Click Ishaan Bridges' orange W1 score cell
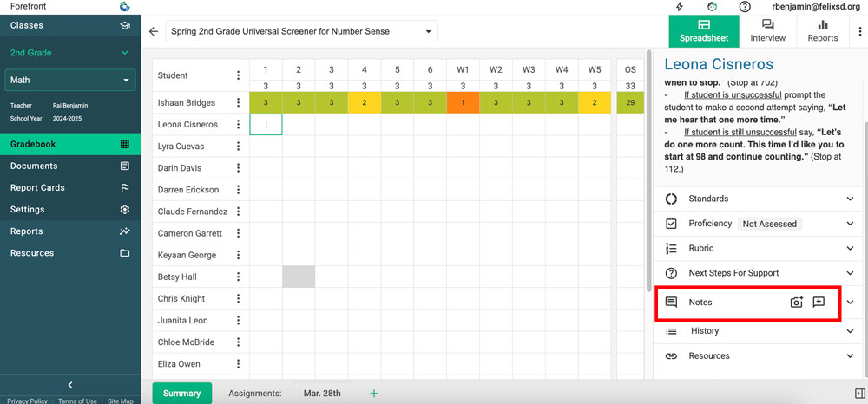The width and height of the screenshot is (868, 404). pyautogui.click(x=463, y=103)
